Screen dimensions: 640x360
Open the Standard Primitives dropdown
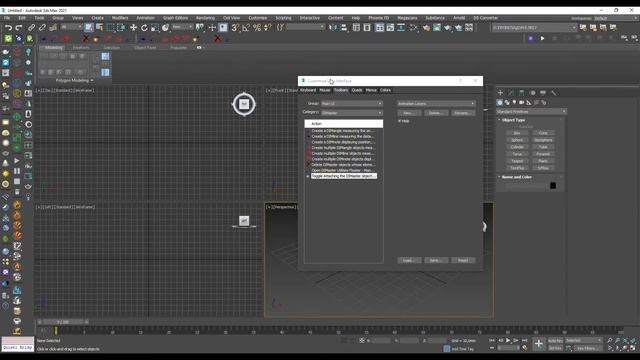pos(531,111)
